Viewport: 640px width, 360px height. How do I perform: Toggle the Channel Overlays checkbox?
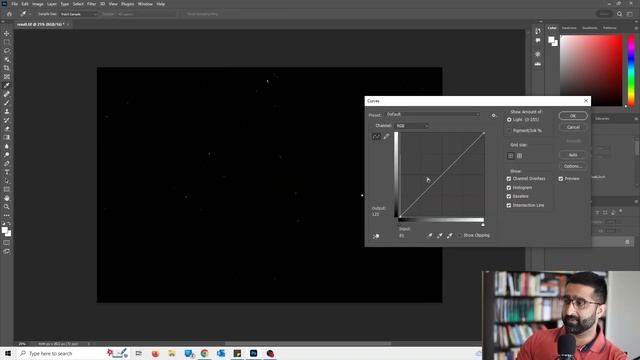point(509,179)
